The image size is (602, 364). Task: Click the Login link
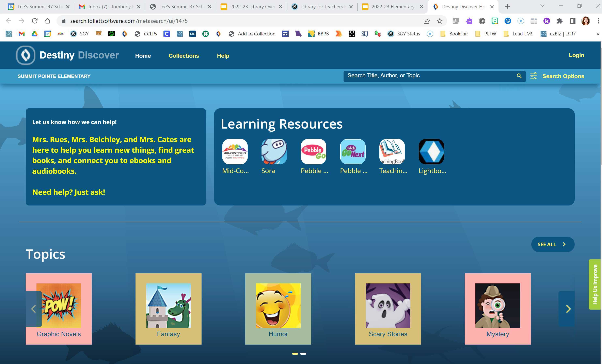coord(576,55)
